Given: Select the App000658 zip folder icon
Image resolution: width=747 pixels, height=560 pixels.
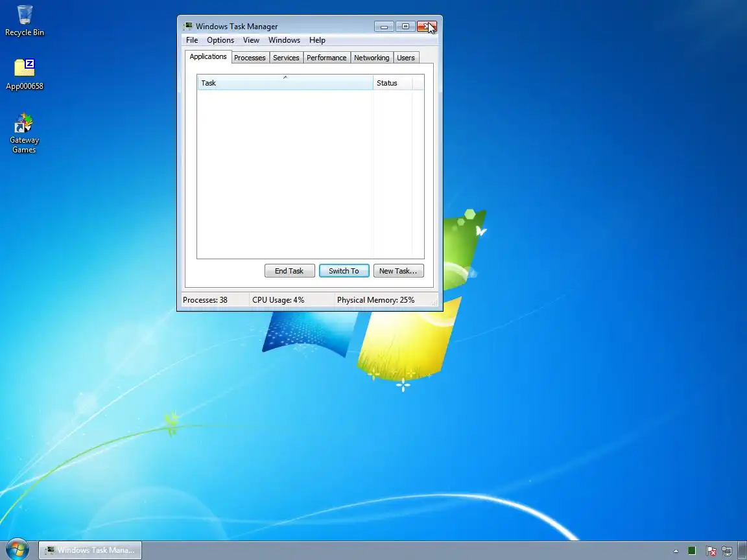Looking at the screenshot, I should coord(24,75).
